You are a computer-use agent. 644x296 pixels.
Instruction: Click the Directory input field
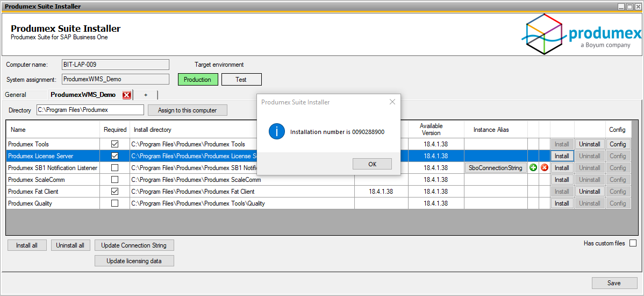click(90, 110)
